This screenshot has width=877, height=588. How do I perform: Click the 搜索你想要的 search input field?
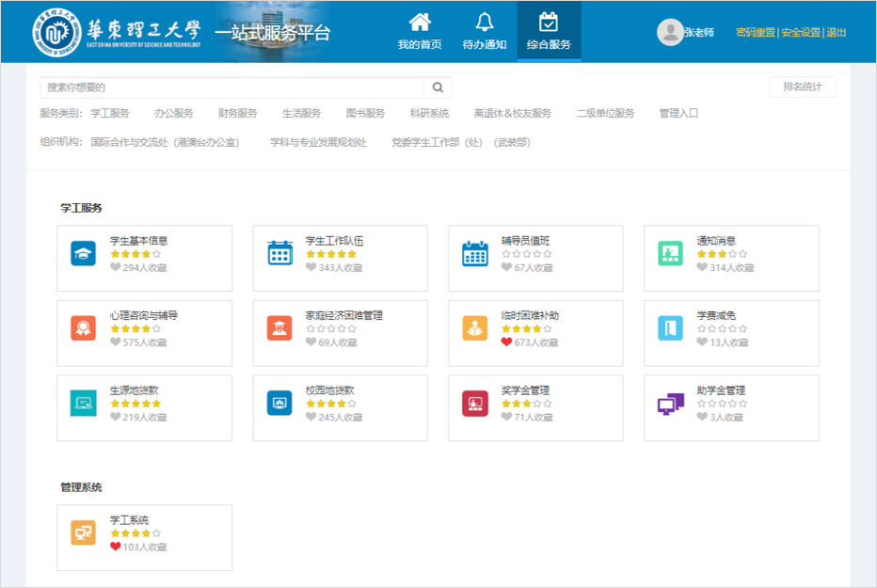pyautogui.click(x=231, y=87)
